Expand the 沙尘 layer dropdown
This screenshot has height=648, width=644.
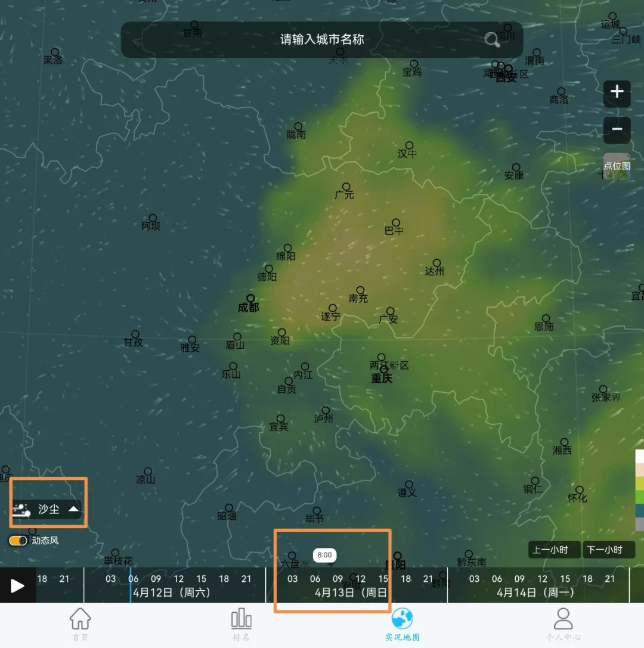(x=48, y=509)
